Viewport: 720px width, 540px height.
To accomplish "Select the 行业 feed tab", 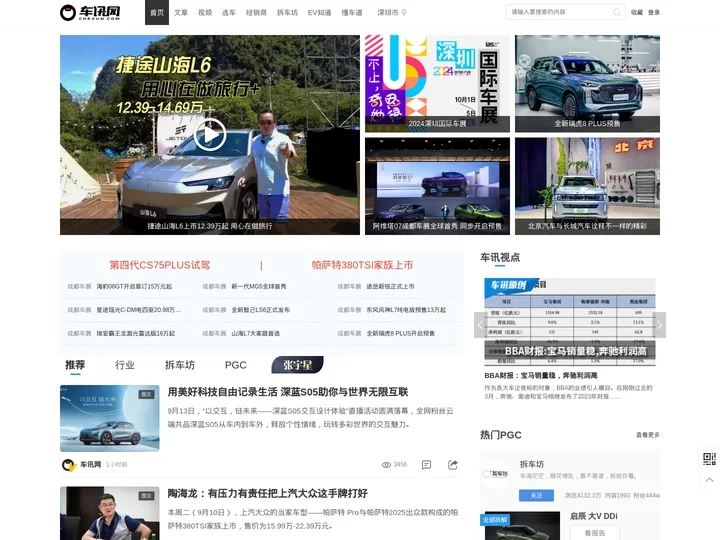I will point(124,365).
